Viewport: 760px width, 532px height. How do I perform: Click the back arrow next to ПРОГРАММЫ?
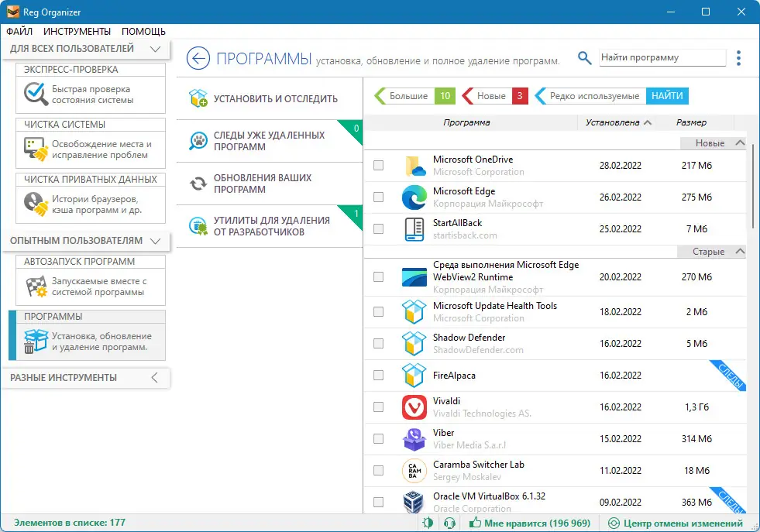pyautogui.click(x=198, y=59)
